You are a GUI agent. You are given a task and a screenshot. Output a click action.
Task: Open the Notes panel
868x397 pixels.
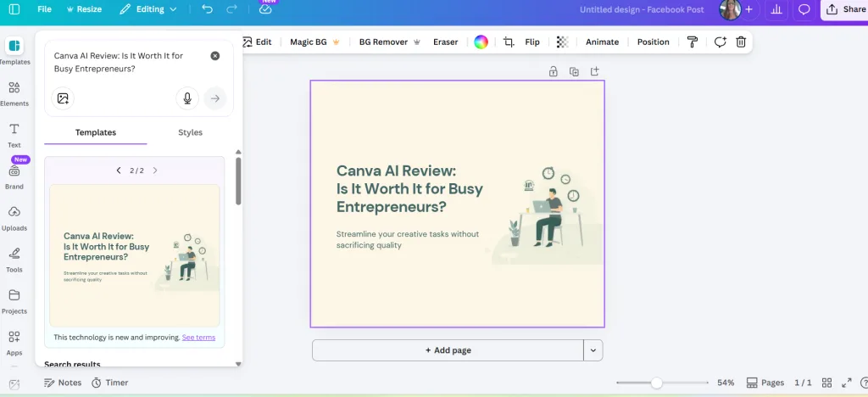(x=63, y=383)
